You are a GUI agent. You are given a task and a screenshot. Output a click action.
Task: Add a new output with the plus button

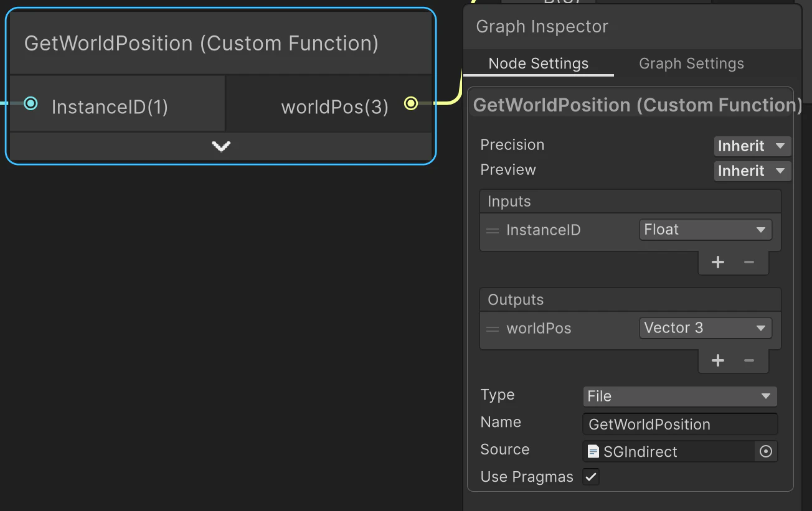[718, 360]
